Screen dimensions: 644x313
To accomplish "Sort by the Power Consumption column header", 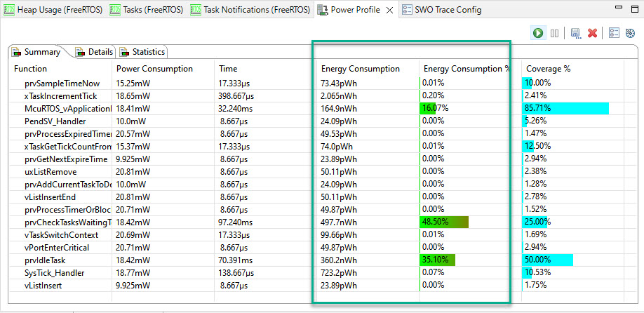I will click(x=154, y=69).
